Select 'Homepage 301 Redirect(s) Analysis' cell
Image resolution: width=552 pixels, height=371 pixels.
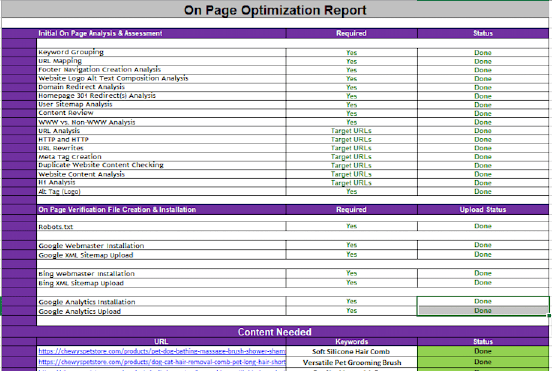click(x=162, y=96)
